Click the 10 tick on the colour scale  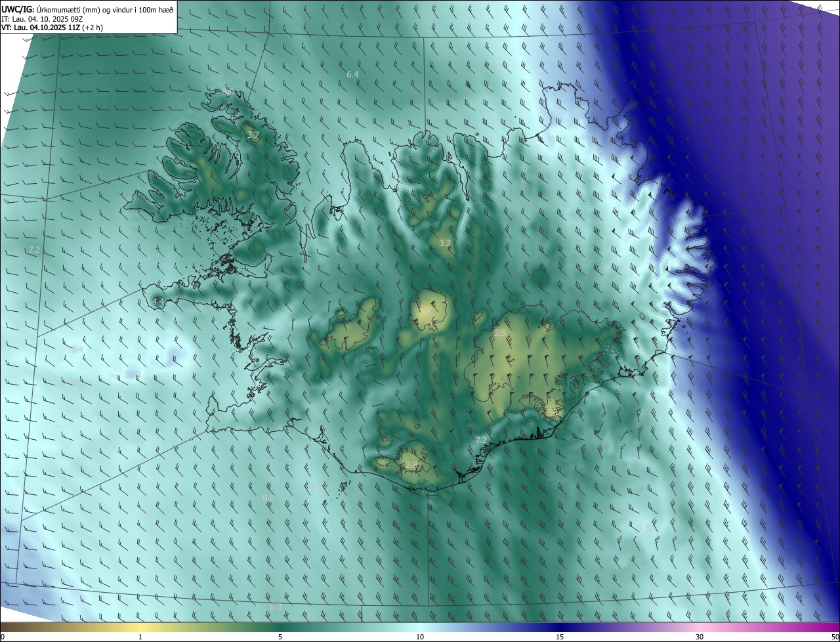(420, 637)
